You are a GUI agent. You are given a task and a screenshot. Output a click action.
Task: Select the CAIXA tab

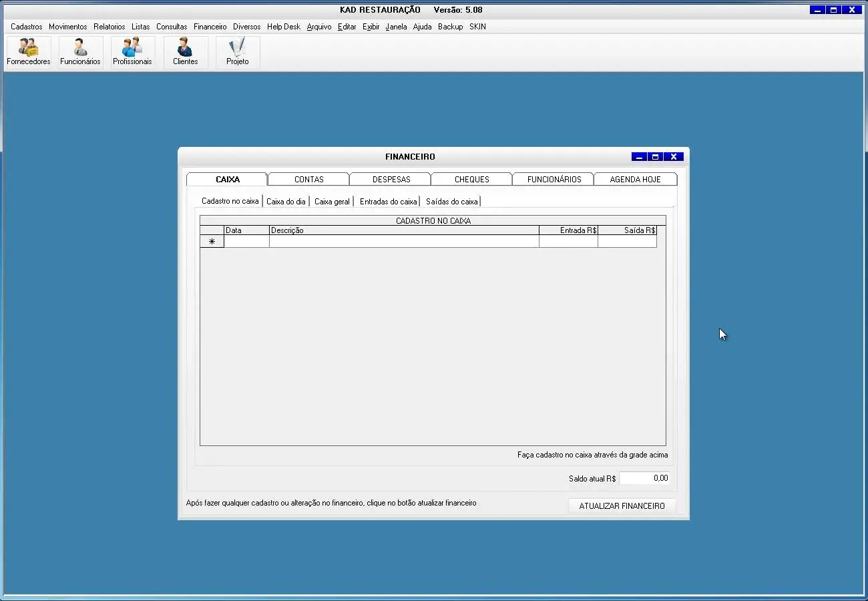pyautogui.click(x=228, y=179)
